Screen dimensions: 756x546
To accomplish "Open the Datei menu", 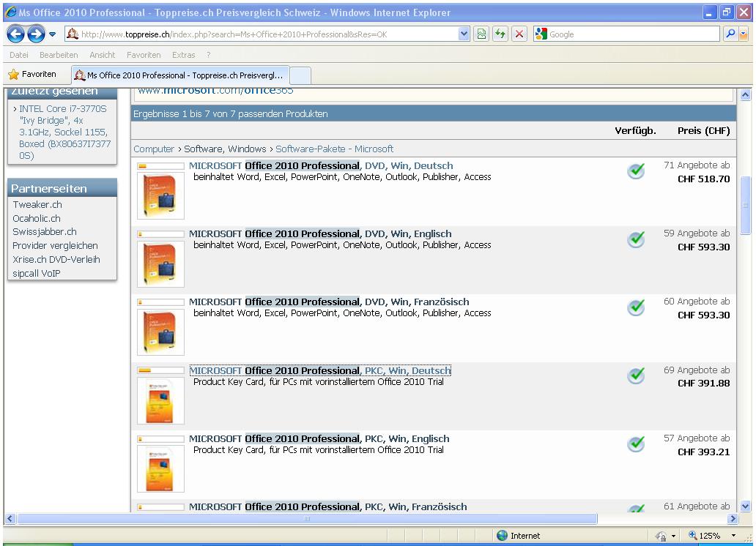I will 19,55.
